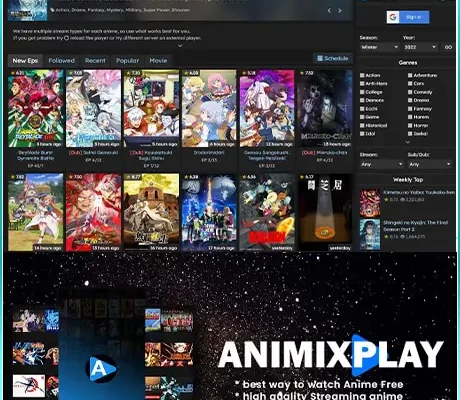Check the Historical genre box
The height and width of the screenshot is (400, 460).
tap(362, 125)
